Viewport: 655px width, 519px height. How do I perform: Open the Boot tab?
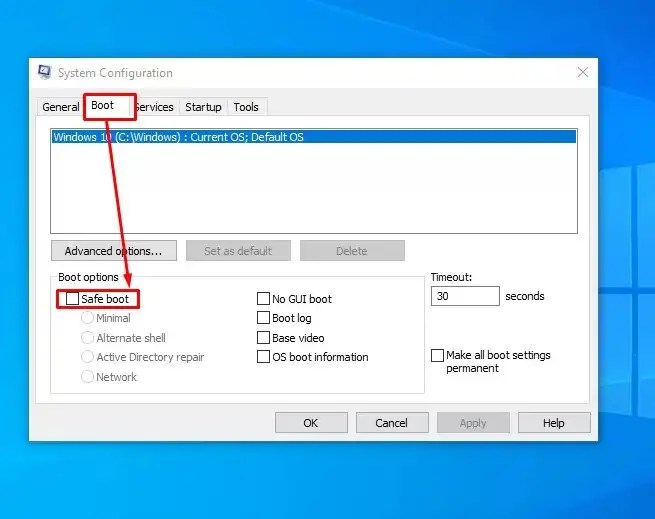[x=103, y=105]
